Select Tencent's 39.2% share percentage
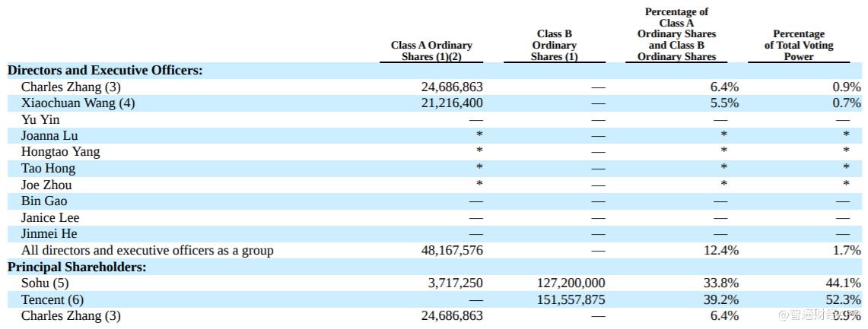868x329 pixels. (x=720, y=299)
